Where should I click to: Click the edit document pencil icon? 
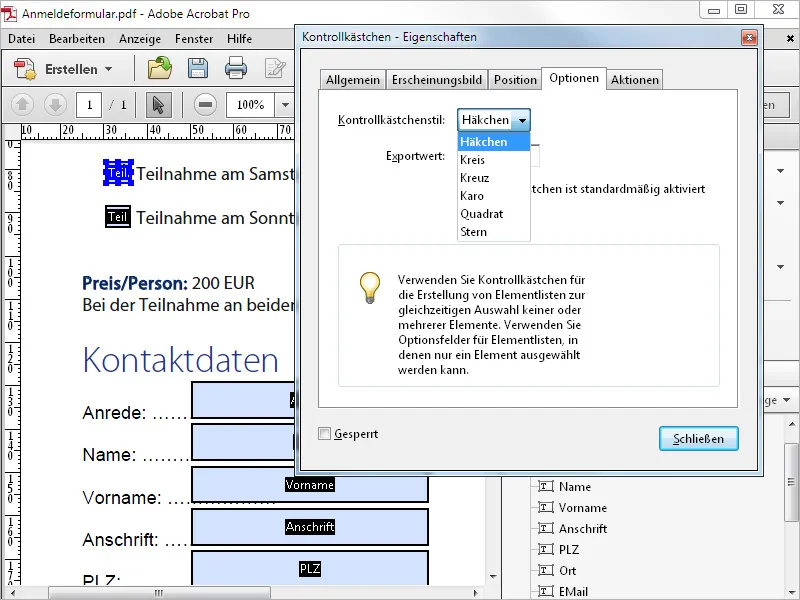(x=274, y=68)
